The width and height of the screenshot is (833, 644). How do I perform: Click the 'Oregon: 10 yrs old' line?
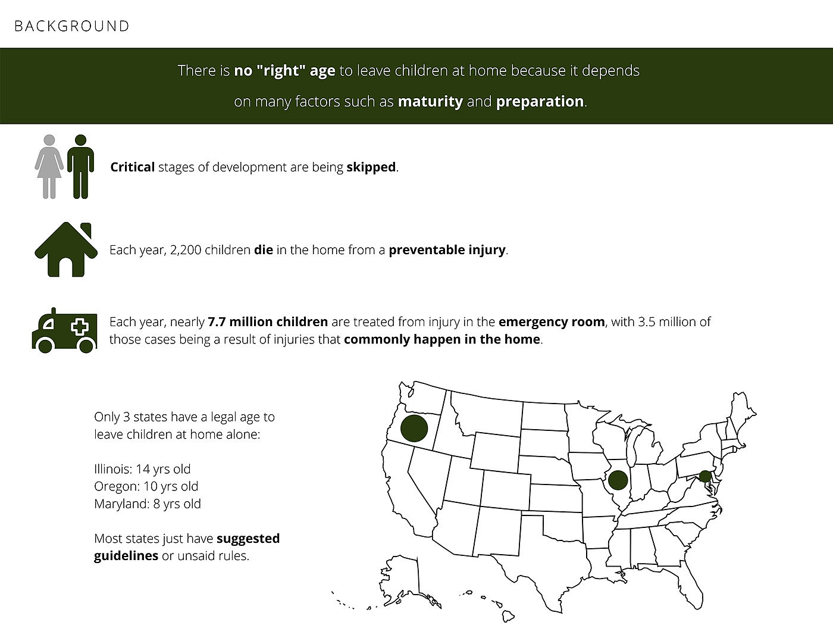(x=146, y=486)
